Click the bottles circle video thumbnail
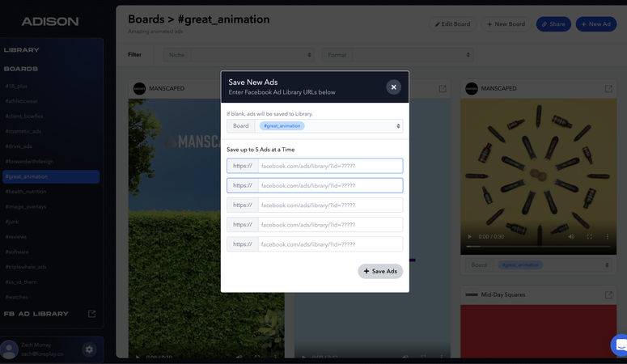The image size is (627, 364). 538,177
